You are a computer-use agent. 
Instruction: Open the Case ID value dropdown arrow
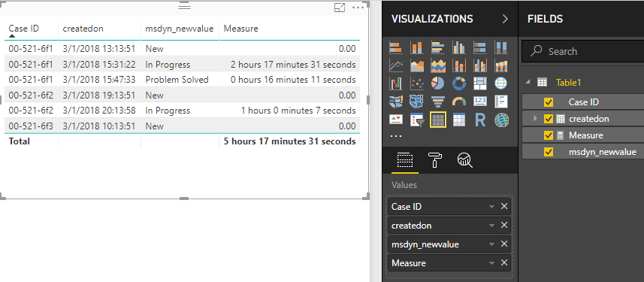tap(491, 207)
